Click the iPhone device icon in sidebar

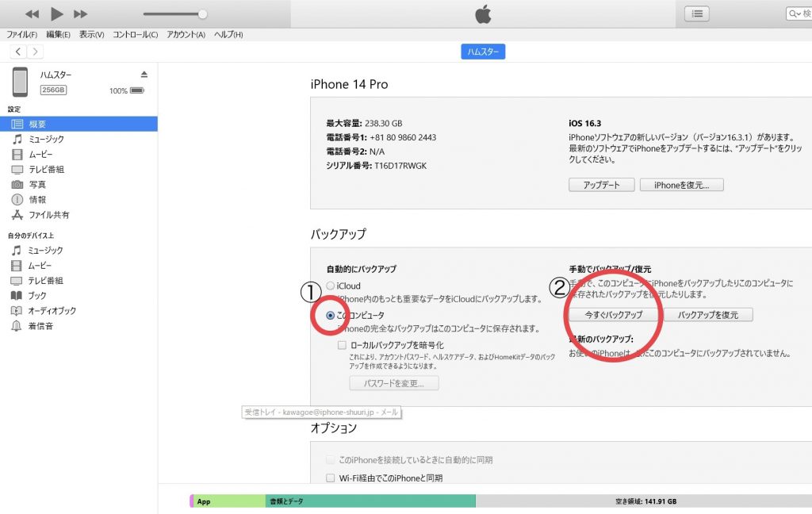(20, 82)
